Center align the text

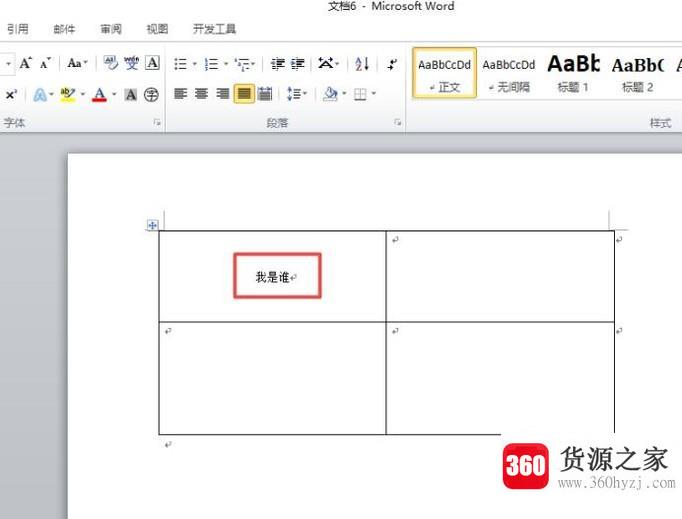tap(201, 94)
